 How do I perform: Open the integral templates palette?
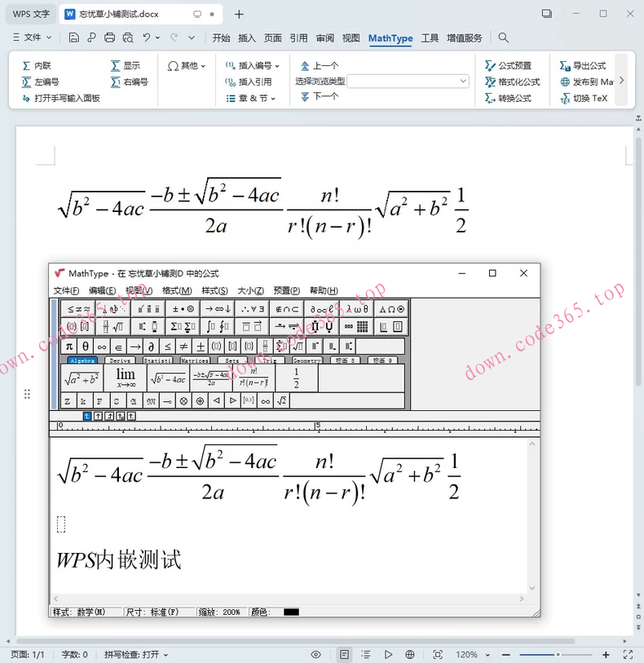pyautogui.click(x=218, y=326)
